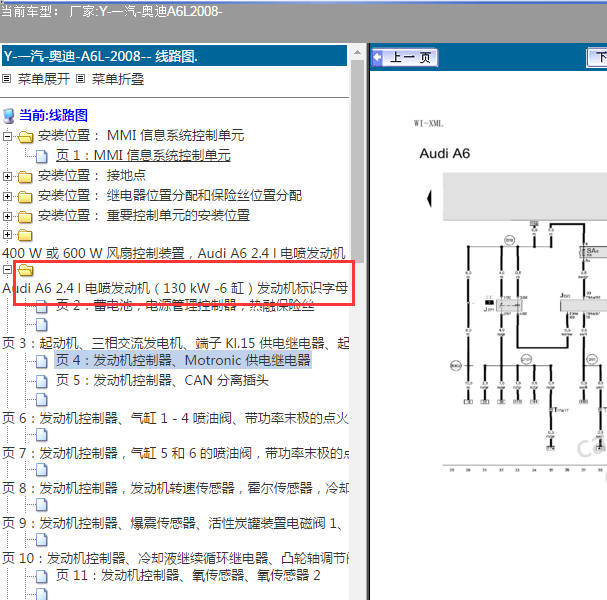607x600 pixels.
Task: Click the page icon beside 页 2
Action: (x=42, y=306)
